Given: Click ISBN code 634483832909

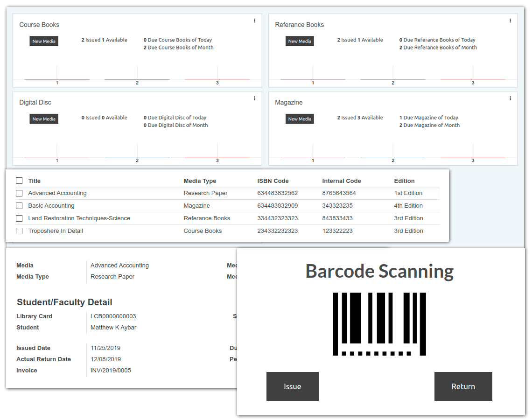Looking at the screenshot, I should (x=278, y=206).
